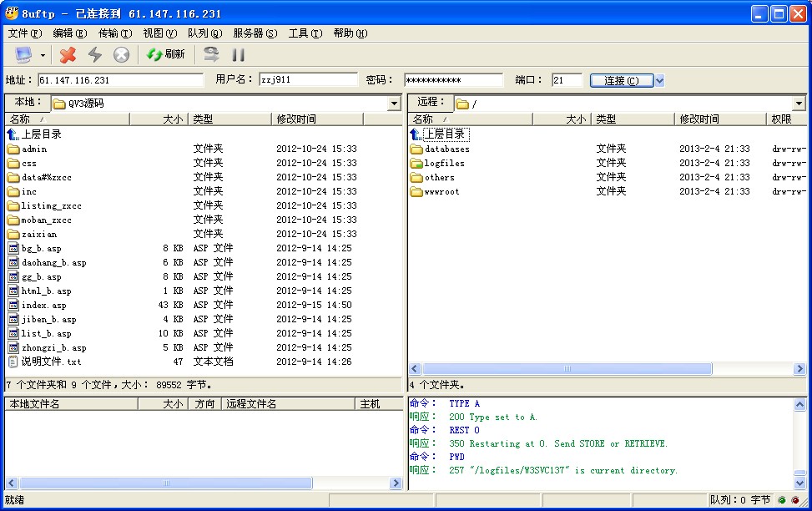
Task: Open the 服务器(S) menu
Action: pyautogui.click(x=255, y=33)
